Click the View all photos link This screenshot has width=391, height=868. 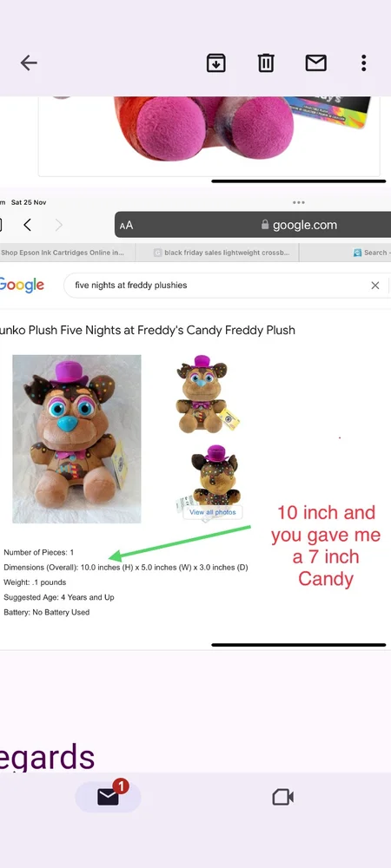click(x=213, y=513)
